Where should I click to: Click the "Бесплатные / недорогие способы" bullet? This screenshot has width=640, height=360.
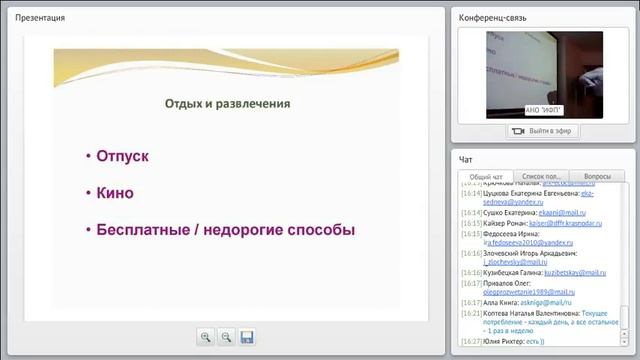coord(225,230)
